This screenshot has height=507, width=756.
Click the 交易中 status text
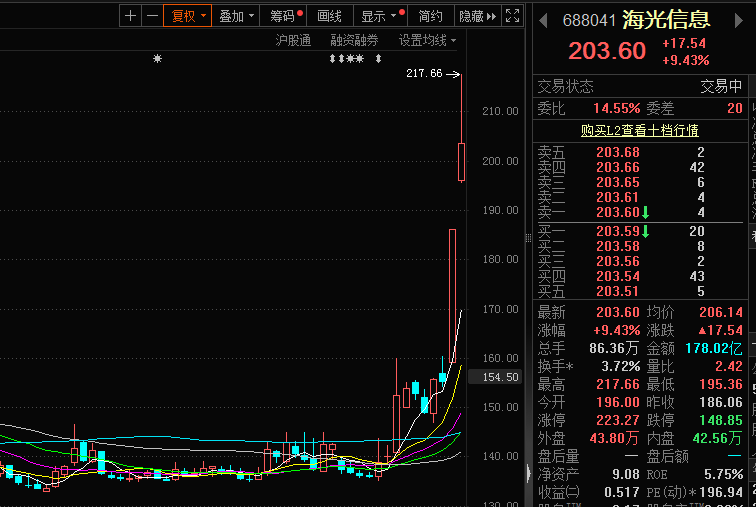(721, 87)
